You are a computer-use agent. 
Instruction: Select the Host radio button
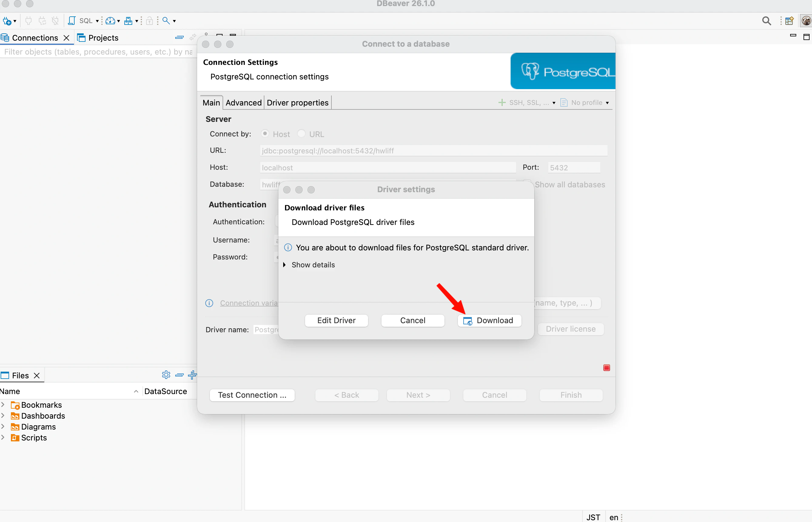(x=265, y=134)
